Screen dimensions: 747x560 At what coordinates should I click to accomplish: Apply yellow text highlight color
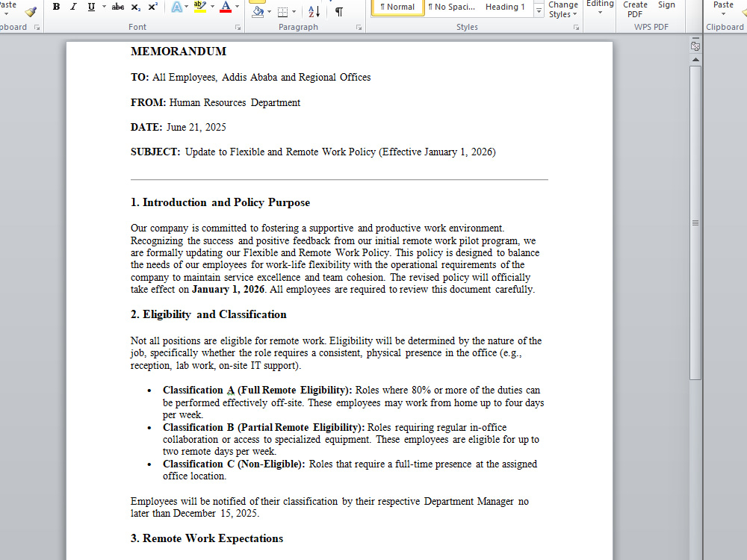[x=200, y=7]
